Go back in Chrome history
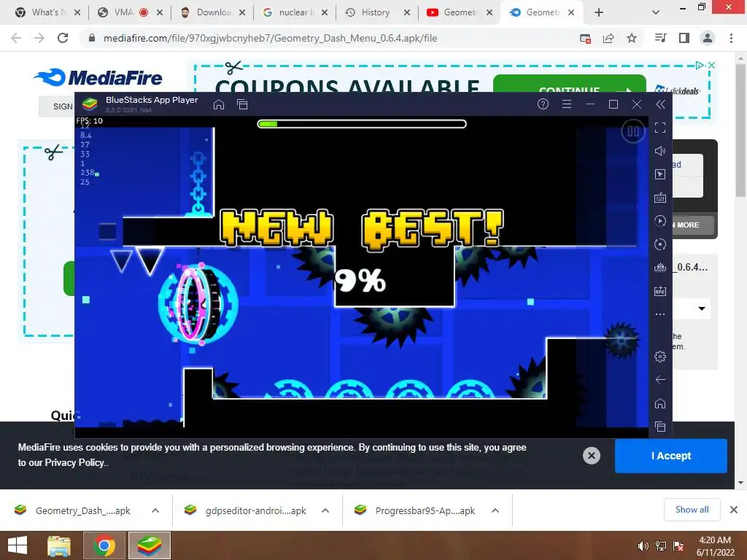The width and height of the screenshot is (747, 560). [16, 38]
